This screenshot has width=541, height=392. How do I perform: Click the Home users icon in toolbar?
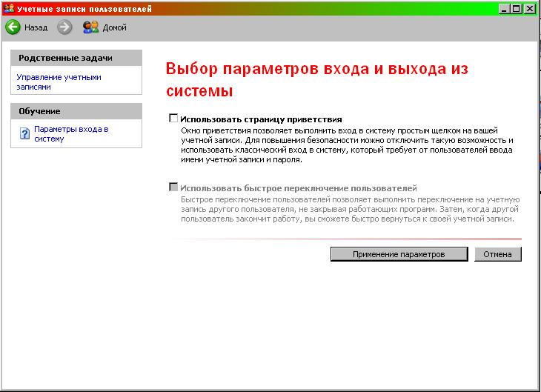[90, 27]
